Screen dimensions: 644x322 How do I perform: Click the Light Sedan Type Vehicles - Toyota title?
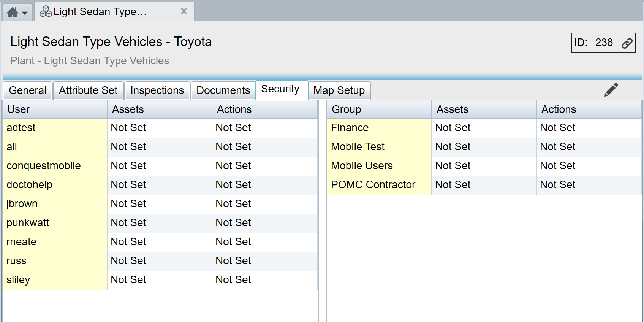(x=111, y=42)
